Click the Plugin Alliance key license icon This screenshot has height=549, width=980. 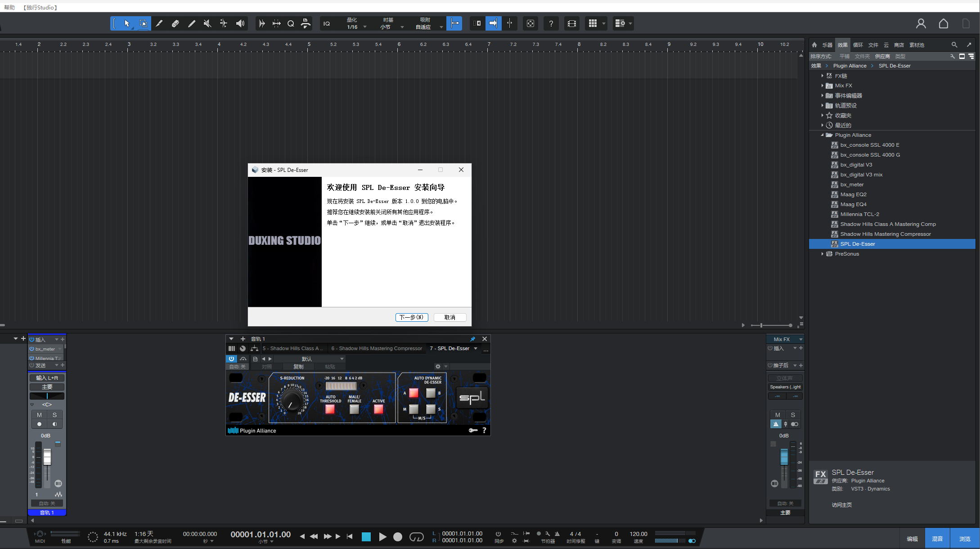tap(473, 430)
